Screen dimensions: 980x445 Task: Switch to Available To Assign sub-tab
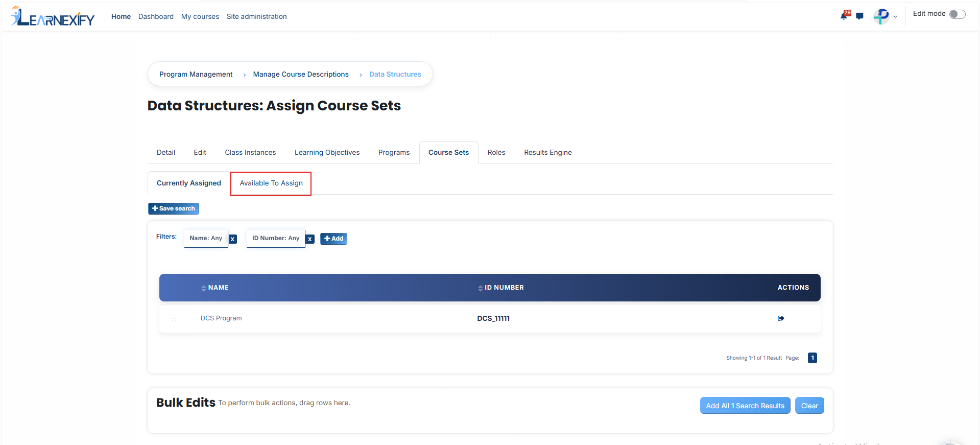tap(271, 183)
